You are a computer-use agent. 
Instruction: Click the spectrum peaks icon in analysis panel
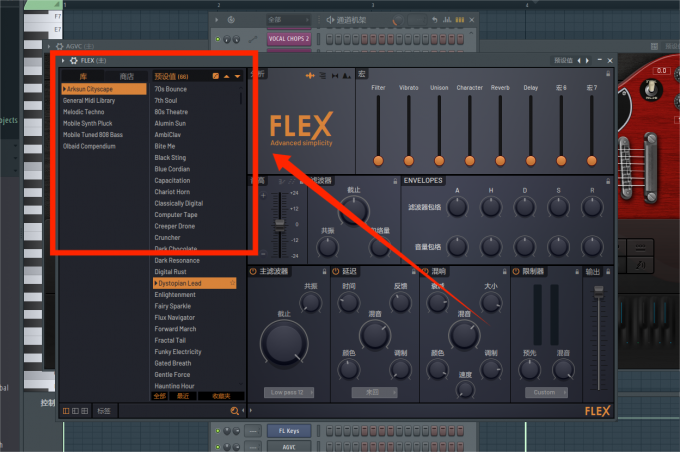pos(347,76)
